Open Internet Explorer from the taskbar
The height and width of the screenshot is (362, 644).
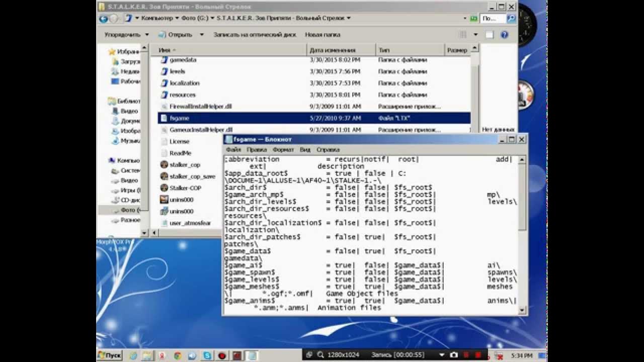pyautogui.click(x=132, y=355)
